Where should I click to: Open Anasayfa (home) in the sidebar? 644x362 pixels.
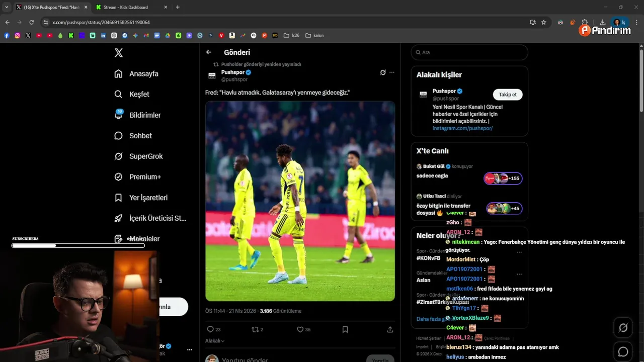(x=136, y=74)
